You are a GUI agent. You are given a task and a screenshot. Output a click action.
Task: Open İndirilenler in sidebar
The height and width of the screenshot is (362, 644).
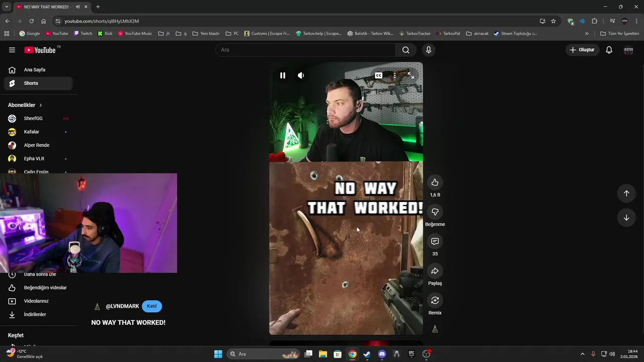(38, 315)
